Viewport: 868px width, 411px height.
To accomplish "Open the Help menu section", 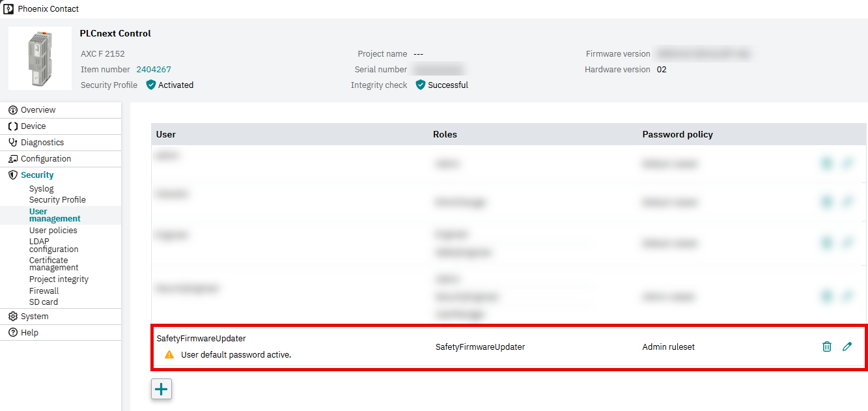I will click(61, 333).
